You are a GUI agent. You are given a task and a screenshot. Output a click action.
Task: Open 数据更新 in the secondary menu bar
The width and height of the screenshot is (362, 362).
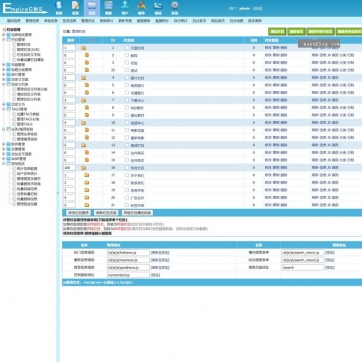[x=143, y=21]
